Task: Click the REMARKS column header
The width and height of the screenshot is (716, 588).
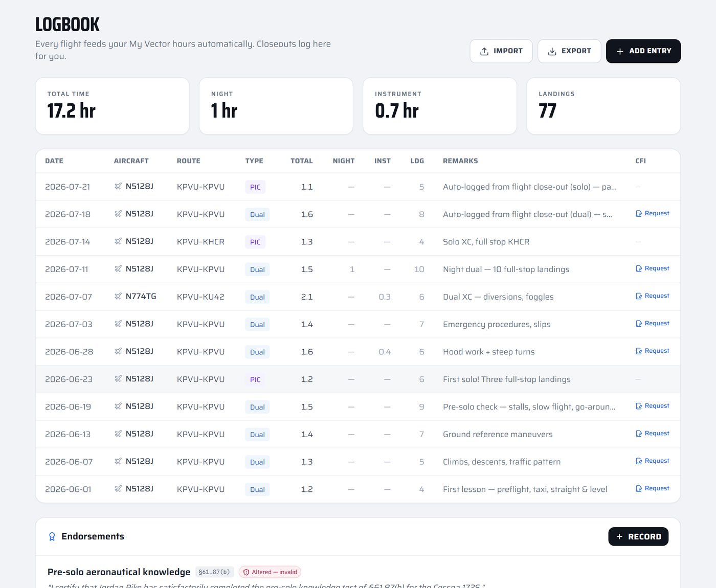Action: point(460,161)
